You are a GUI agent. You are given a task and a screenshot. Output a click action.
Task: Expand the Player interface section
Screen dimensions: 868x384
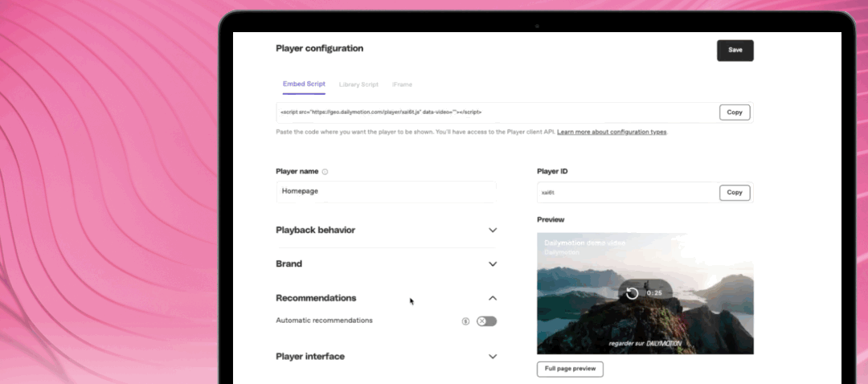[387, 357]
